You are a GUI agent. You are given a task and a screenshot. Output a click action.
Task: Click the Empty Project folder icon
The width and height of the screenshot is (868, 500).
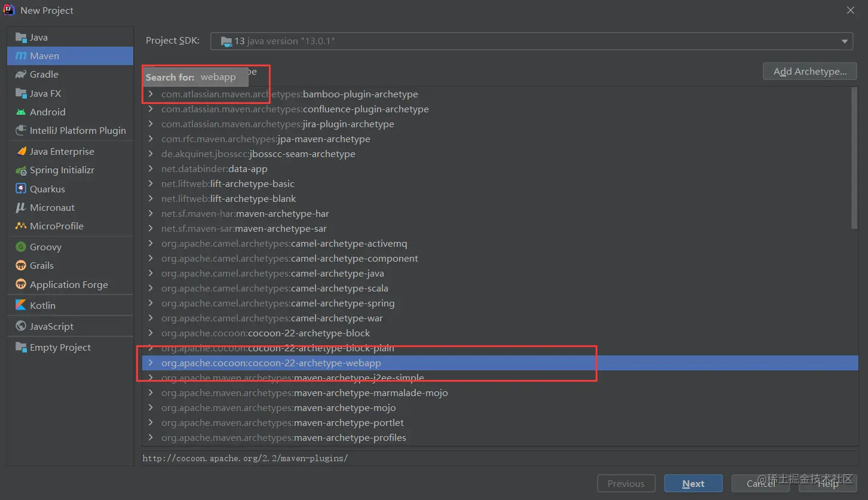point(21,347)
